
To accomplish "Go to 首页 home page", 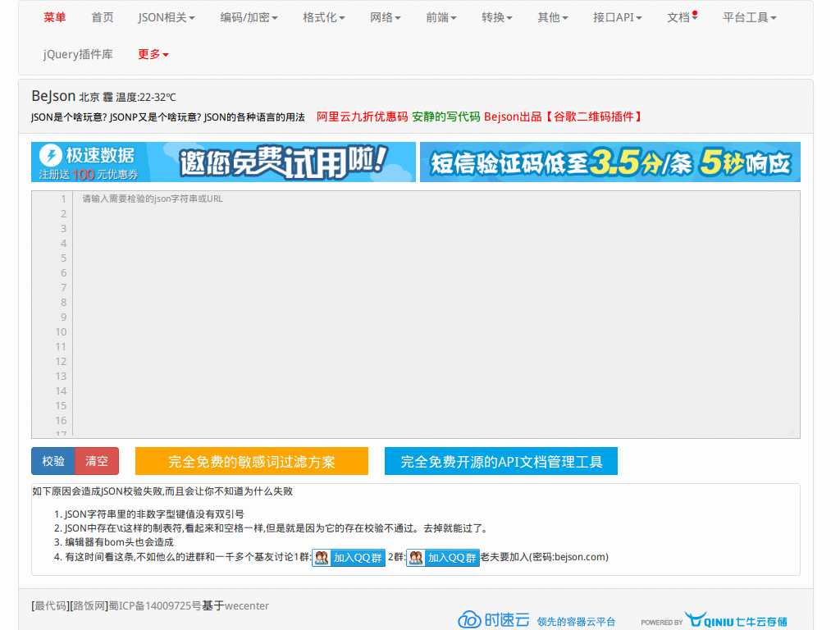I will (x=103, y=18).
